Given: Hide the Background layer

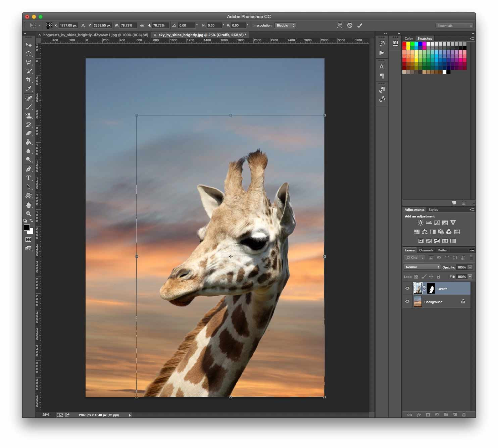Looking at the screenshot, I should tap(407, 302).
